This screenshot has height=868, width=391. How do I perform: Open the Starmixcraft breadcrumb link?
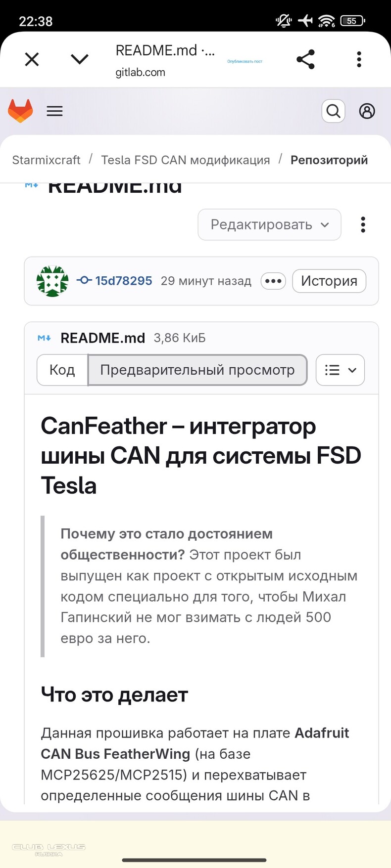coord(46,160)
